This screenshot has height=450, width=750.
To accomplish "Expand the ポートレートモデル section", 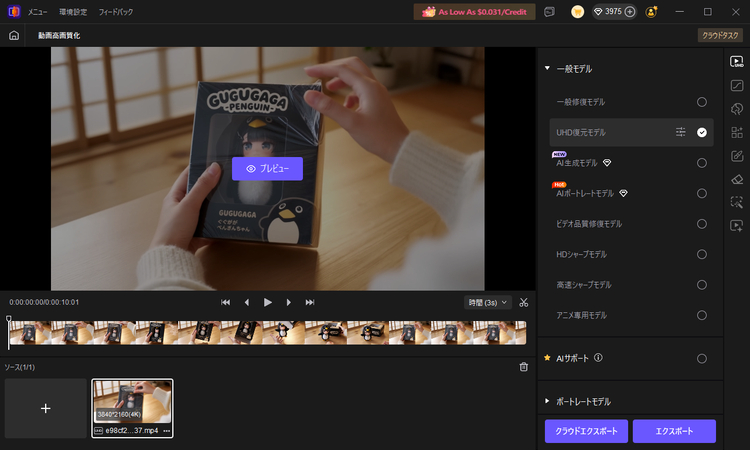I will pos(547,401).
